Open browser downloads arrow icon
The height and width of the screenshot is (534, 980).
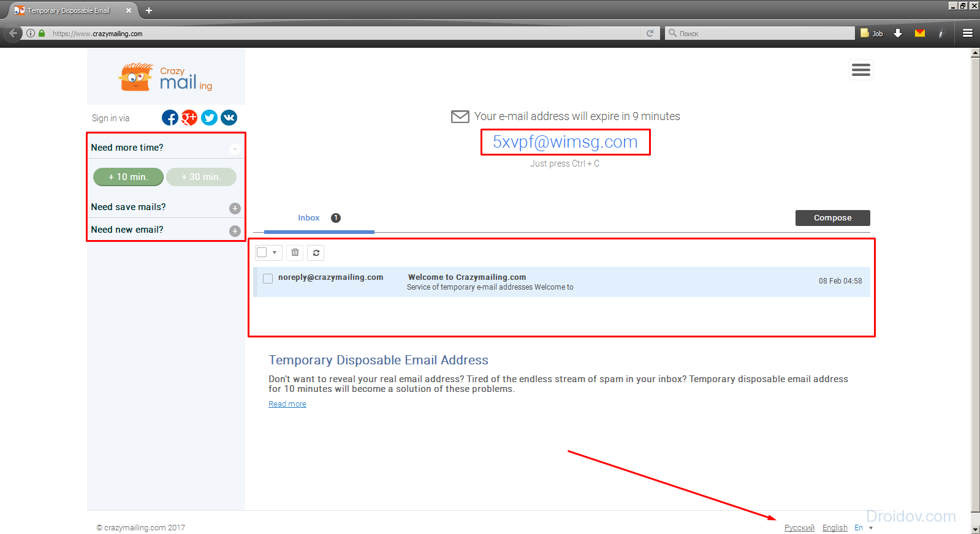coord(898,33)
